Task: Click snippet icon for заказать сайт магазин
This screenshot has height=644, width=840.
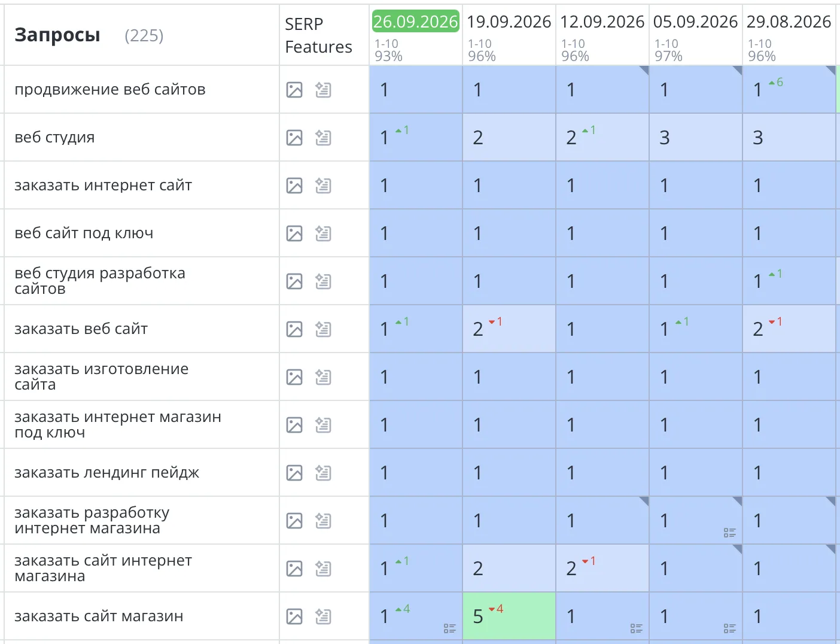Action: [x=323, y=616]
